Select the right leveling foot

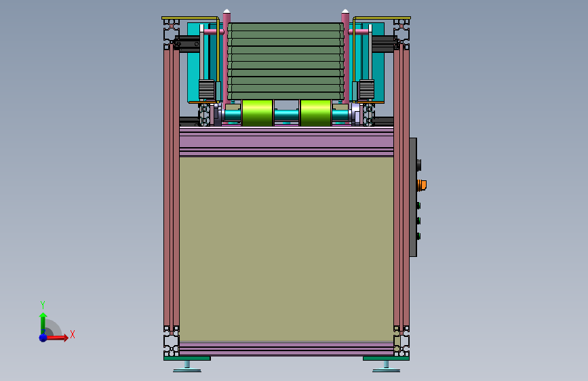click(x=387, y=367)
